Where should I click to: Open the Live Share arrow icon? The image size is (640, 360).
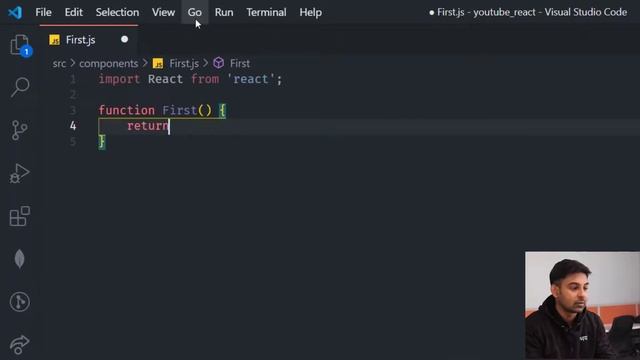(x=20, y=345)
